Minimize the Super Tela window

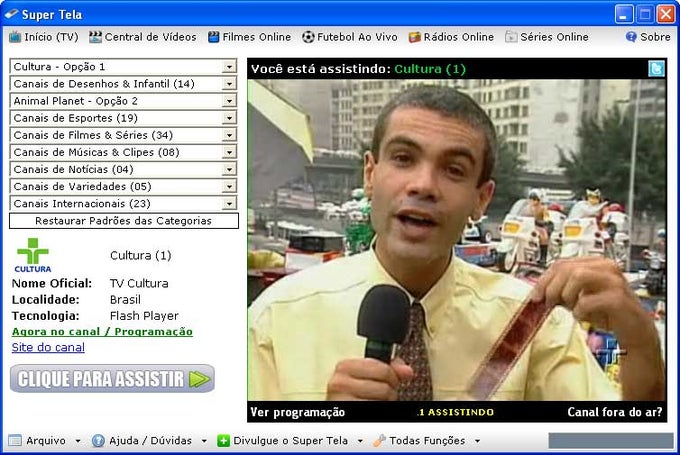(624, 14)
